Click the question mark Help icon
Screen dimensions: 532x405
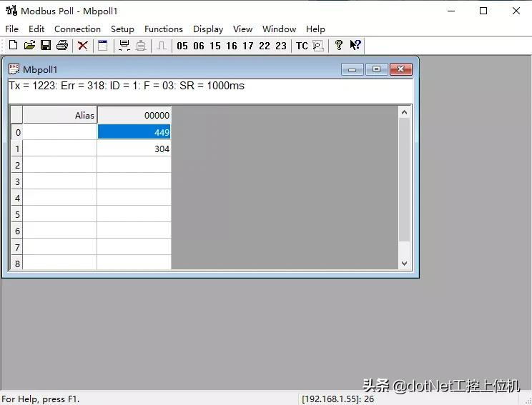339,46
